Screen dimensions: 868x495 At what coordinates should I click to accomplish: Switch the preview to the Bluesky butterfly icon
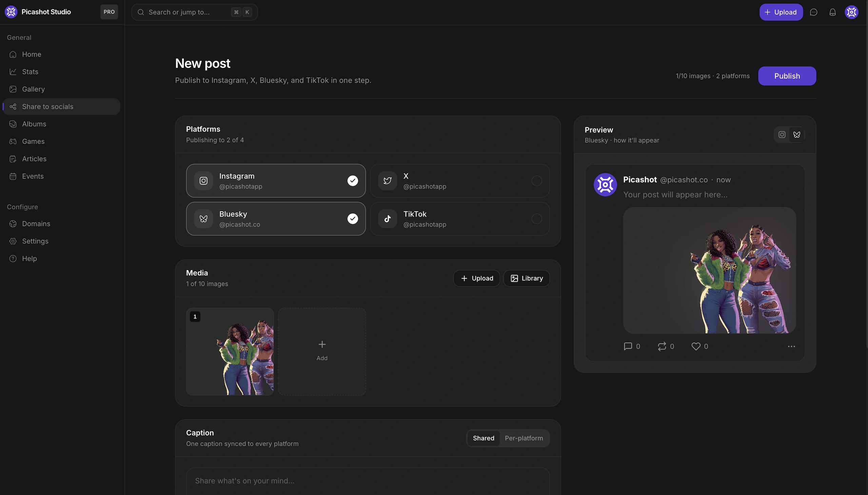pos(797,135)
